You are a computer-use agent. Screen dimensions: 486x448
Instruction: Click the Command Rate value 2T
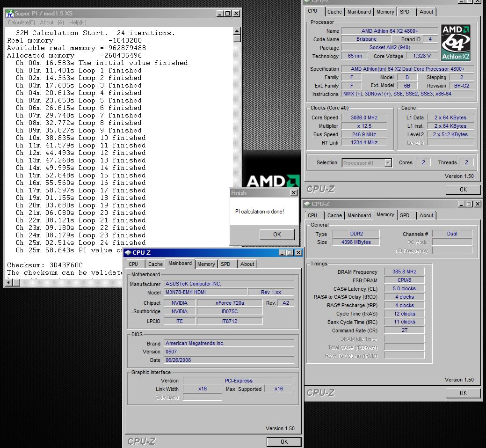pos(404,330)
